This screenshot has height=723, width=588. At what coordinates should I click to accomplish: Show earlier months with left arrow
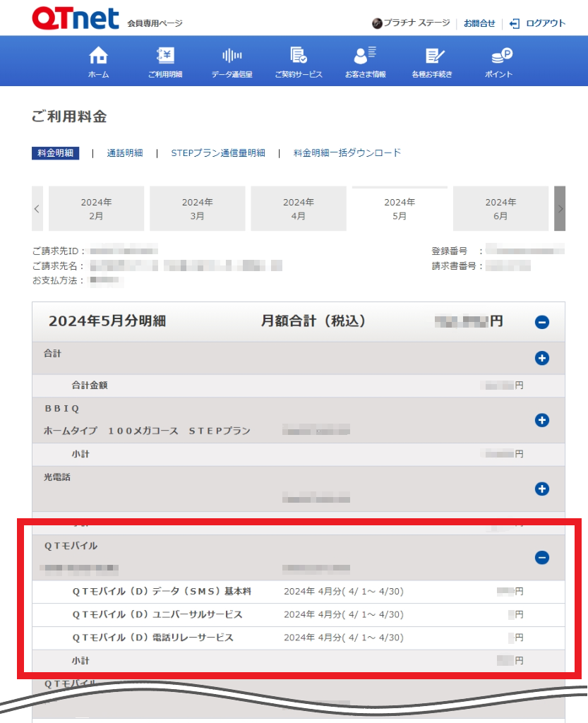[37, 208]
